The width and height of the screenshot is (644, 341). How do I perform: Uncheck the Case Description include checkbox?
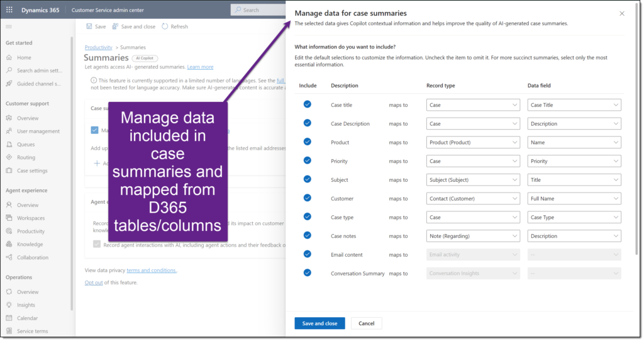(x=307, y=123)
